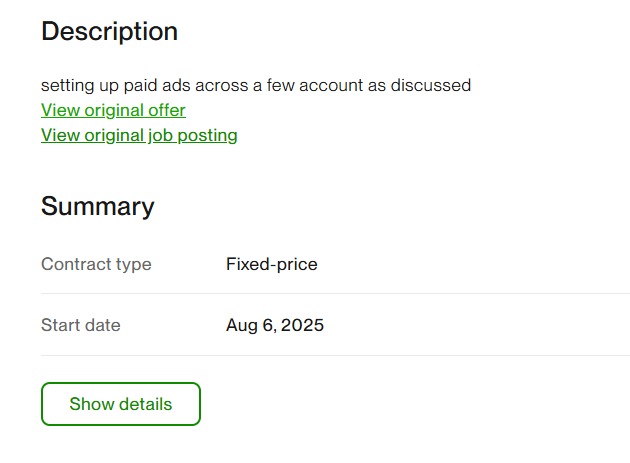Click the word "discussed" in the description
Image resolution: width=630 pixels, height=463 pixels.
[432, 85]
